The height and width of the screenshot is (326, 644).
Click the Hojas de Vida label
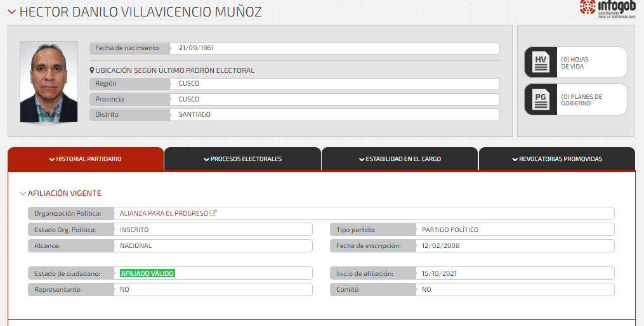(575, 63)
